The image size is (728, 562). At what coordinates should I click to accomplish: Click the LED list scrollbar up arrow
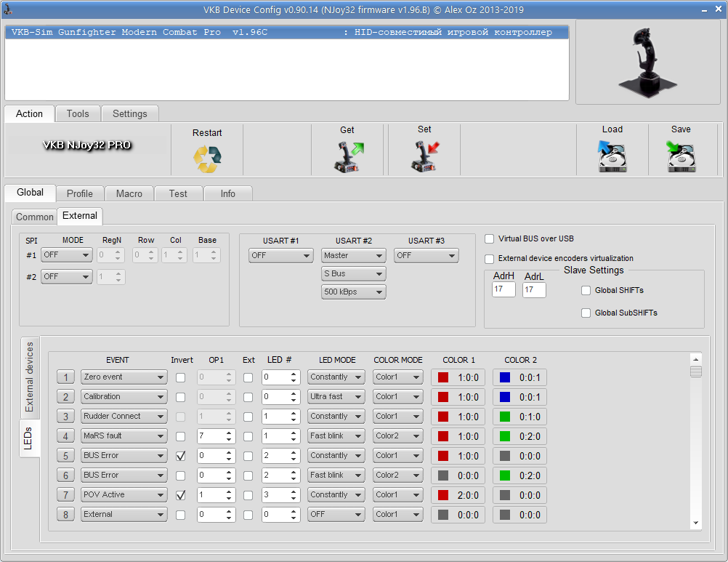pos(695,359)
